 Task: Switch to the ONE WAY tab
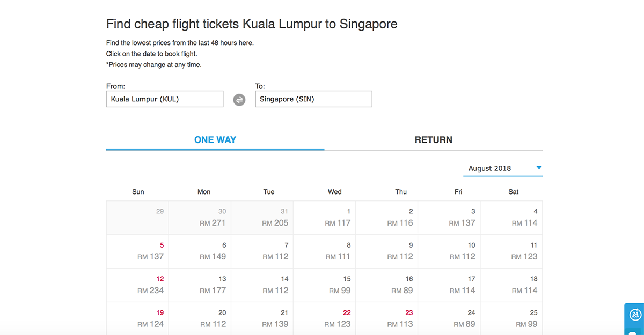215,140
